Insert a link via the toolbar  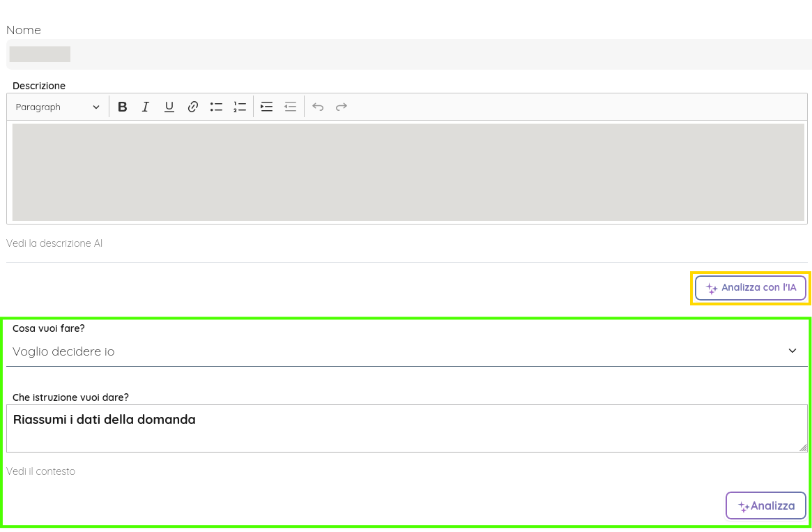pos(193,107)
